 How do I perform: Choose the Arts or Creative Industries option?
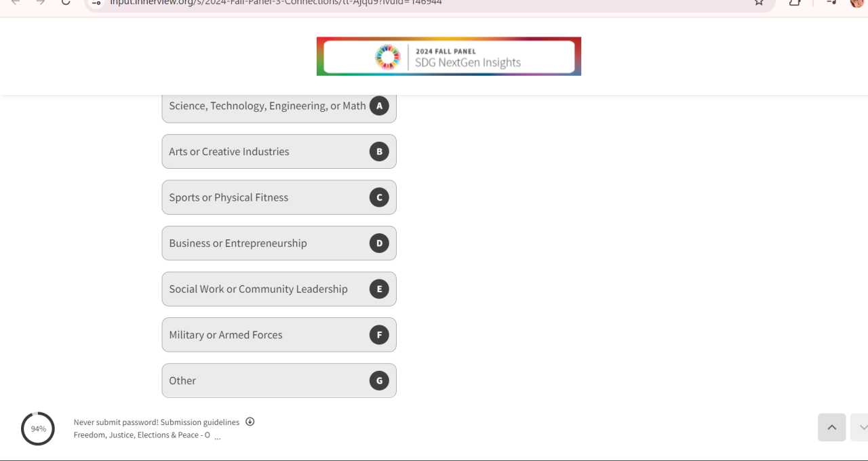pos(279,152)
